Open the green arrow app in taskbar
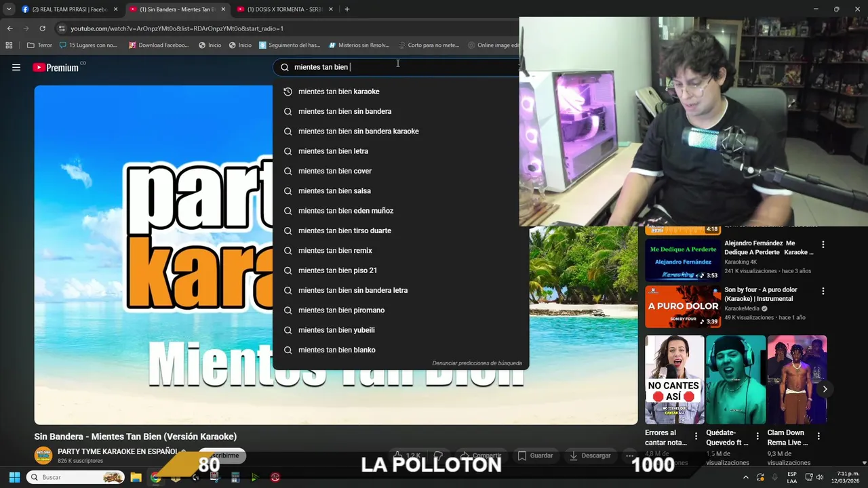The height and width of the screenshot is (488, 868). click(255, 477)
